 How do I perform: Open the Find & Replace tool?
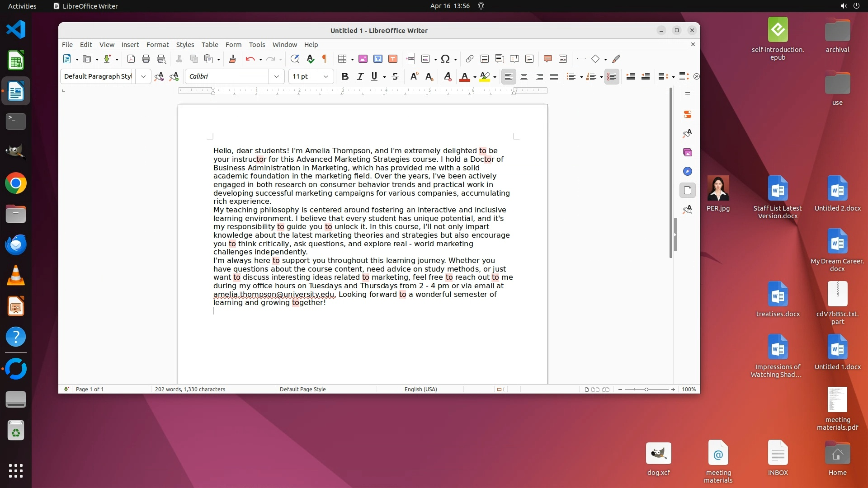click(x=295, y=59)
